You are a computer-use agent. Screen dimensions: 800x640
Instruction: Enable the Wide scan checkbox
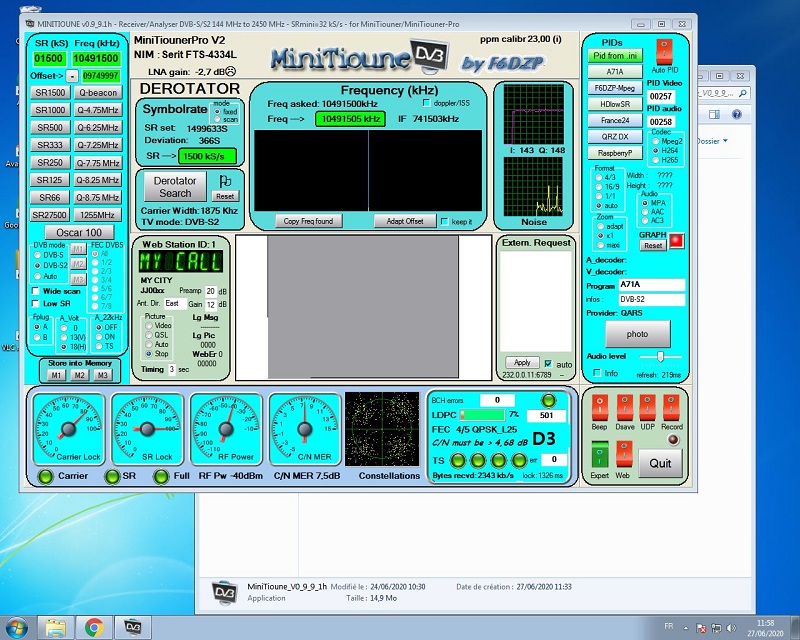click(37, 291)
